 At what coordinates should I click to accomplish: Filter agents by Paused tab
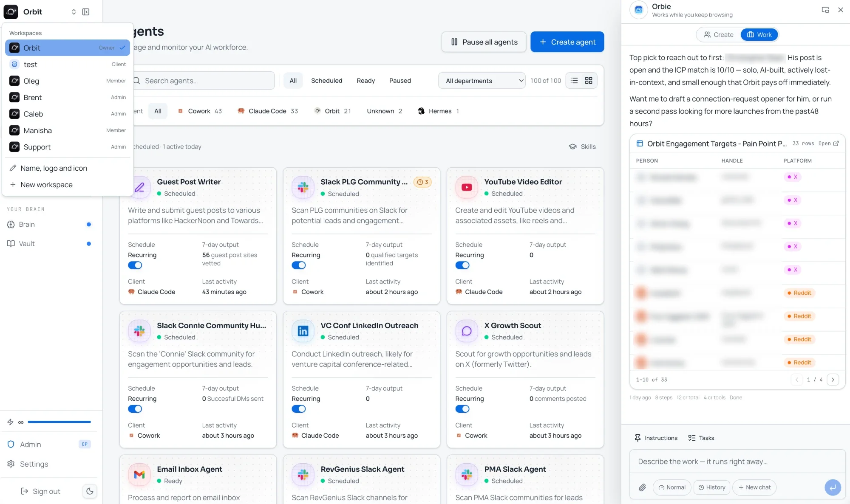[400, 81]
